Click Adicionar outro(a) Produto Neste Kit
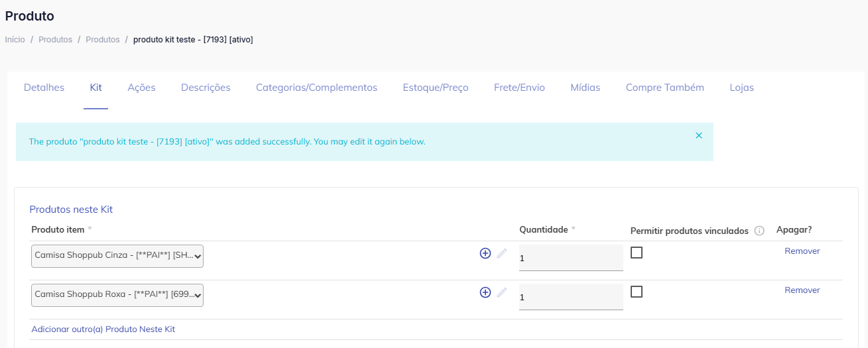 point(103,329)
